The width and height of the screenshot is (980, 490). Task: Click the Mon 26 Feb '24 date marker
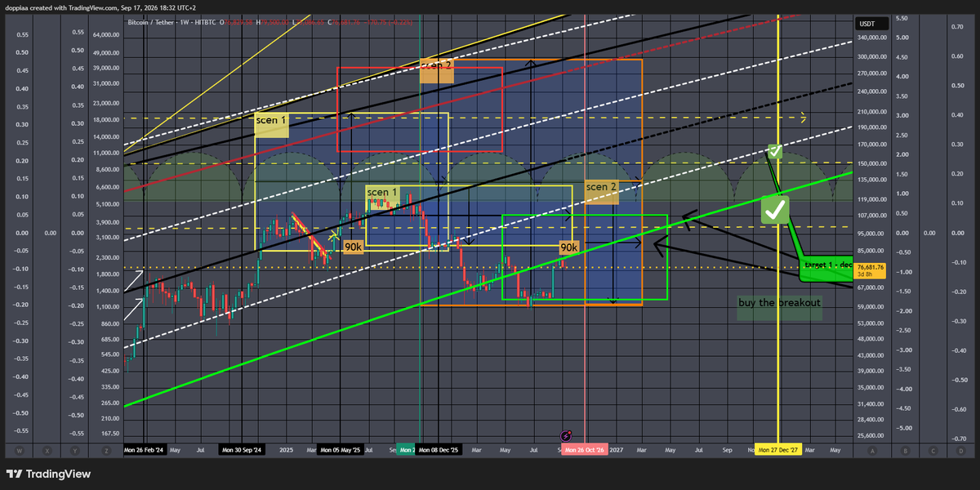pos(144,450)
